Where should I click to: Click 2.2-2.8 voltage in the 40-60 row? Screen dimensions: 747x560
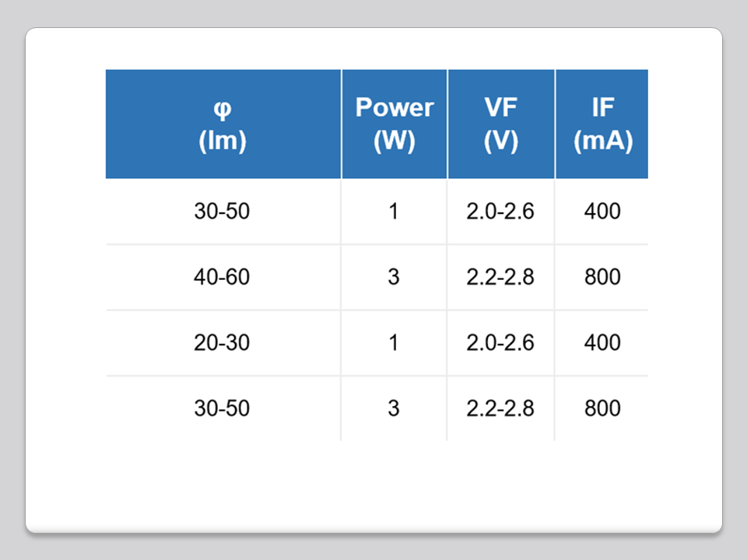pos(500,277)
